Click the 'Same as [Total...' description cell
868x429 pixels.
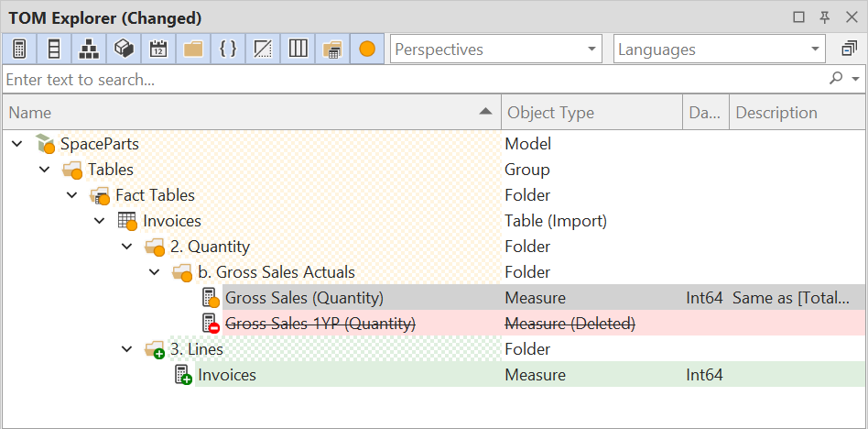(791, 298)
